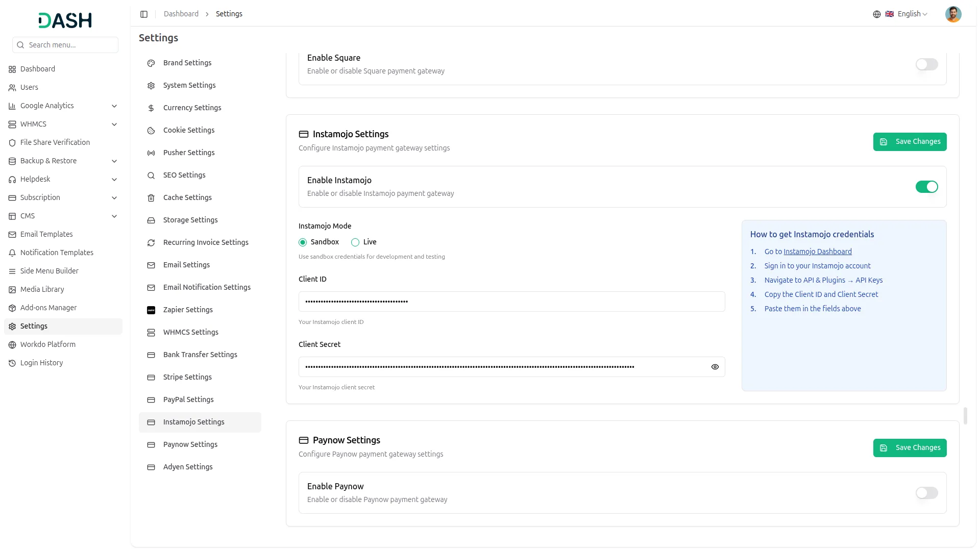Viewport: 980px width, 551px height.
Task: Click the Bank Transfer card icon
Action: pos(151,355)
